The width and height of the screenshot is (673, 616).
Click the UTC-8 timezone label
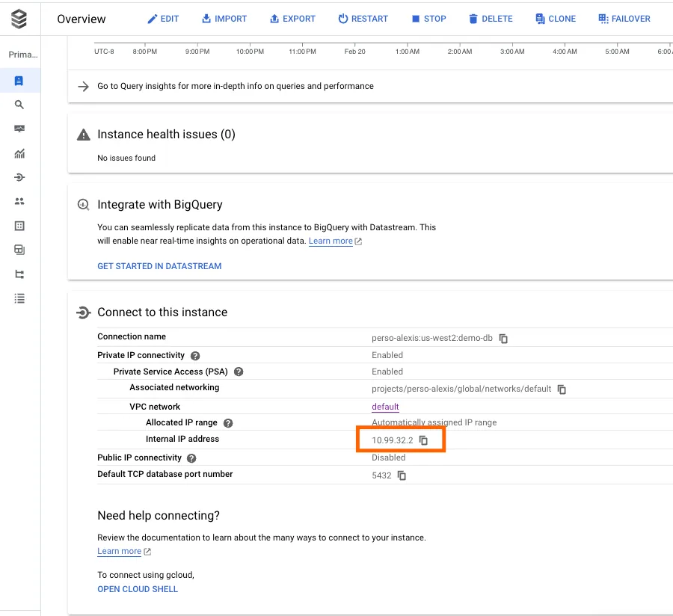coord(104,52)
